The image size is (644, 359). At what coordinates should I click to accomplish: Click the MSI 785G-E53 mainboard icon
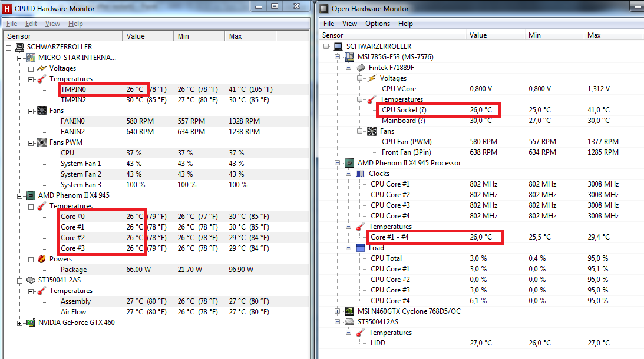(x=349, y=57)
